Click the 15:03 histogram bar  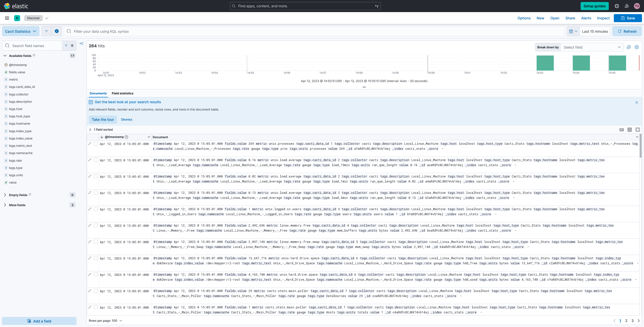pyautogui.click(x=545, y=63)
